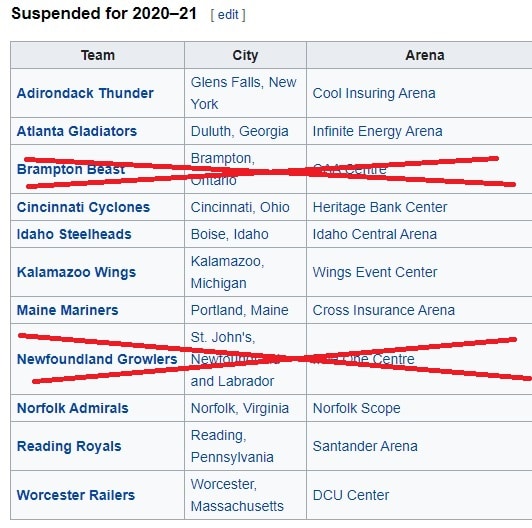This screenshot has width=532, height=528.
Task: Follow the Reading Royals link
Action: [69, 446]
